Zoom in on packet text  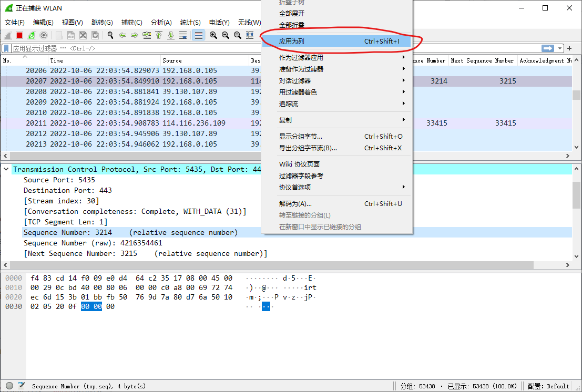coord(213,35)
